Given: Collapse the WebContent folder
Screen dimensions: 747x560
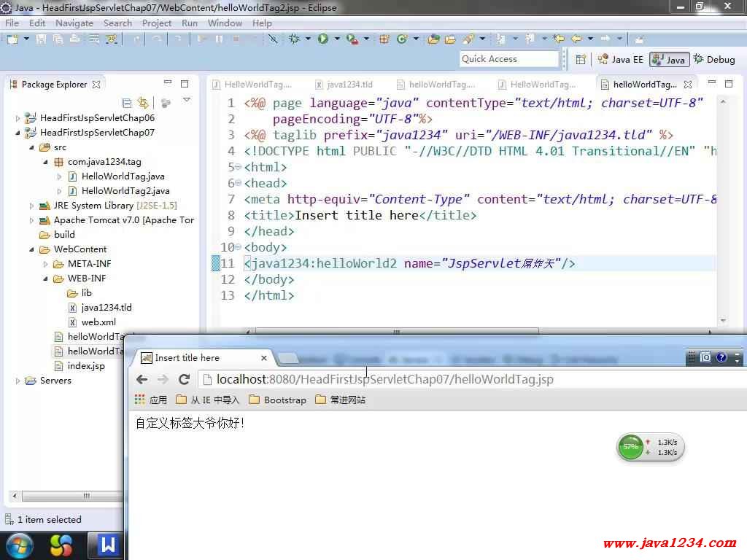Looking at the screenshot, I should click(32, 249).
